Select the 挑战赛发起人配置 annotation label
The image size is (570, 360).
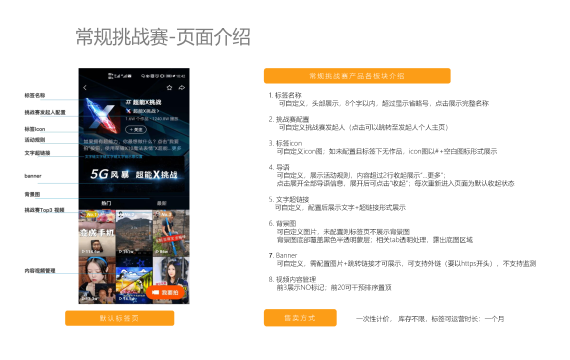[x=45, y=112]
